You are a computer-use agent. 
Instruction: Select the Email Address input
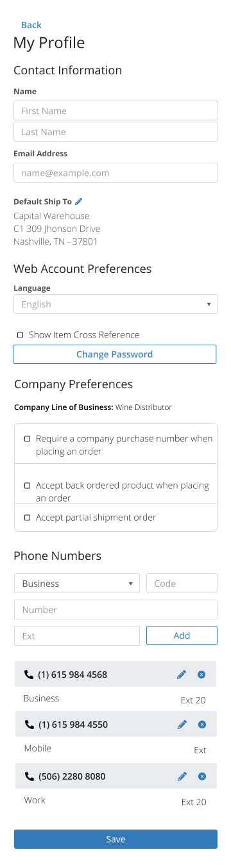point(116,173)
